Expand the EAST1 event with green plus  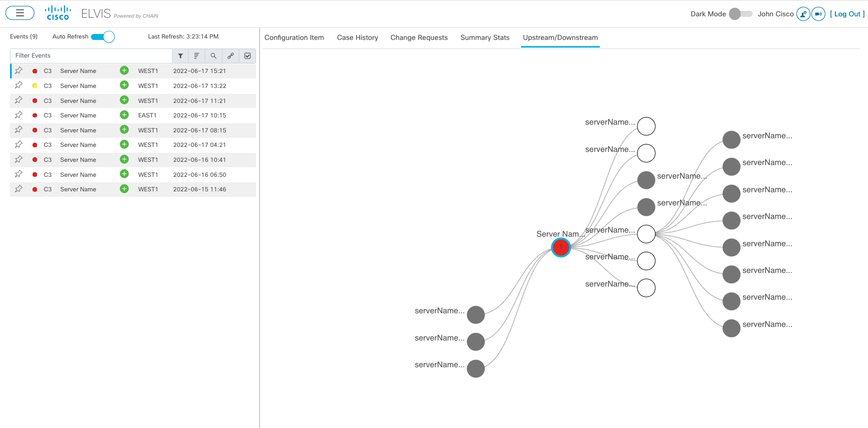124,115
